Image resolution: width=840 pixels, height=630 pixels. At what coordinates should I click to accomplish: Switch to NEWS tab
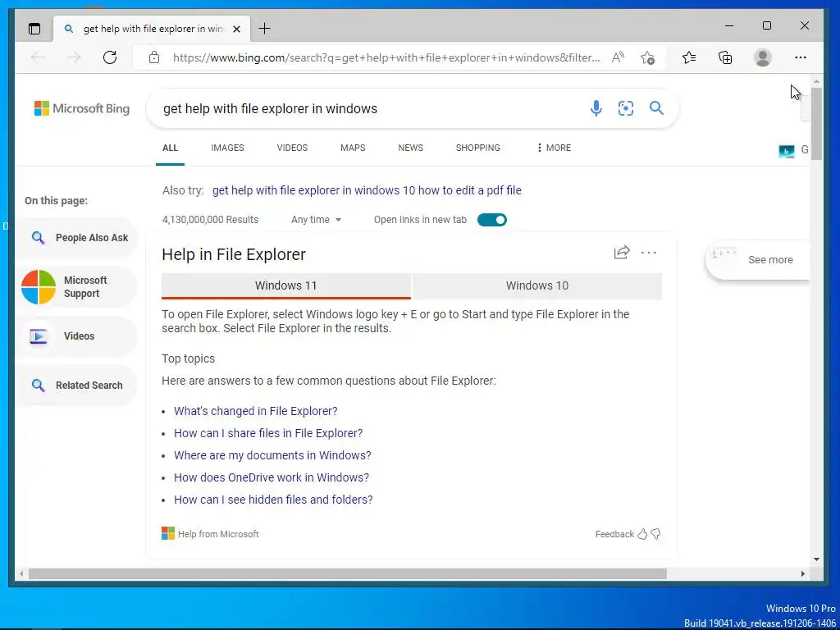click(x=410, y=148)
